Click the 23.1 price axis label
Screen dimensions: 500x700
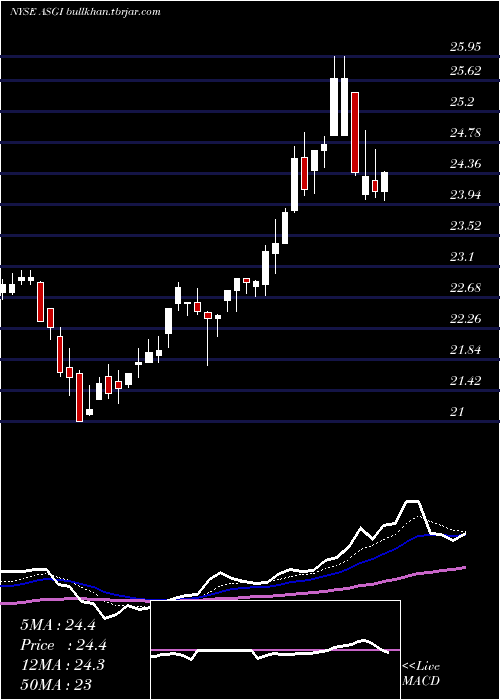click(x=461, y=257)
